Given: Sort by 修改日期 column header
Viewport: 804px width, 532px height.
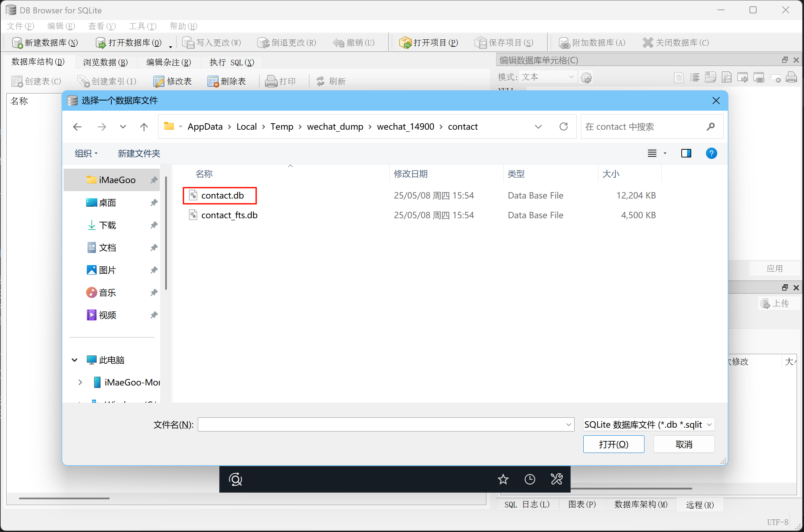Looking at the screenshot, I should coord(410,174).
